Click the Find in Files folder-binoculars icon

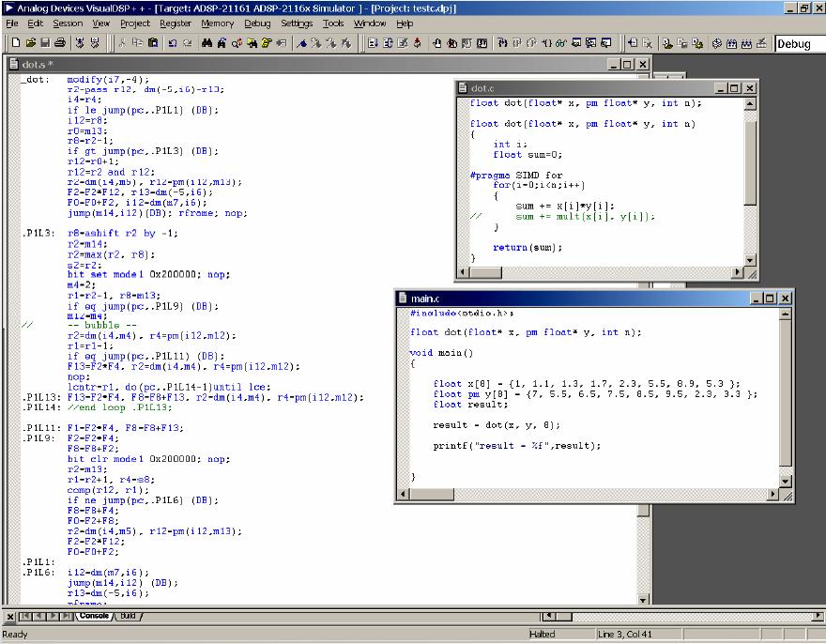tap(252, 43)
